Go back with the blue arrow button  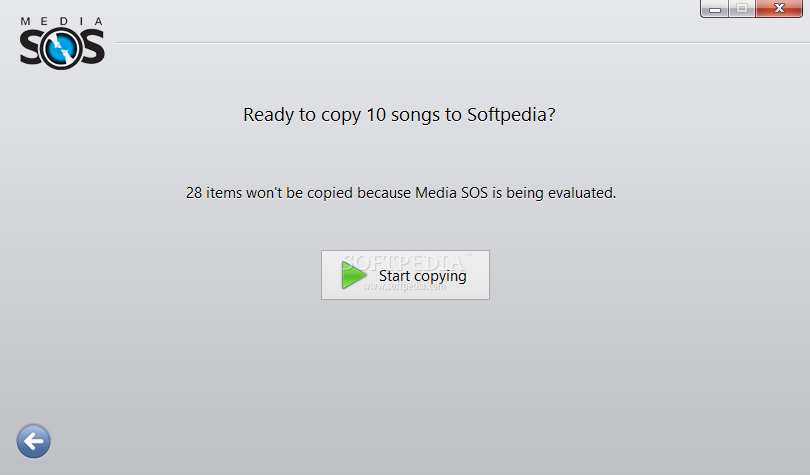pyautogui.click(x=34, y=441)
